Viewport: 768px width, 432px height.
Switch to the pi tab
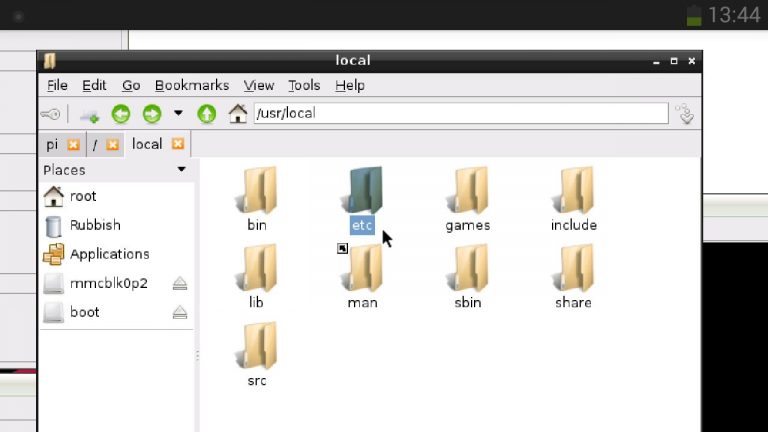pyautogui.click(x=52, y=144)
